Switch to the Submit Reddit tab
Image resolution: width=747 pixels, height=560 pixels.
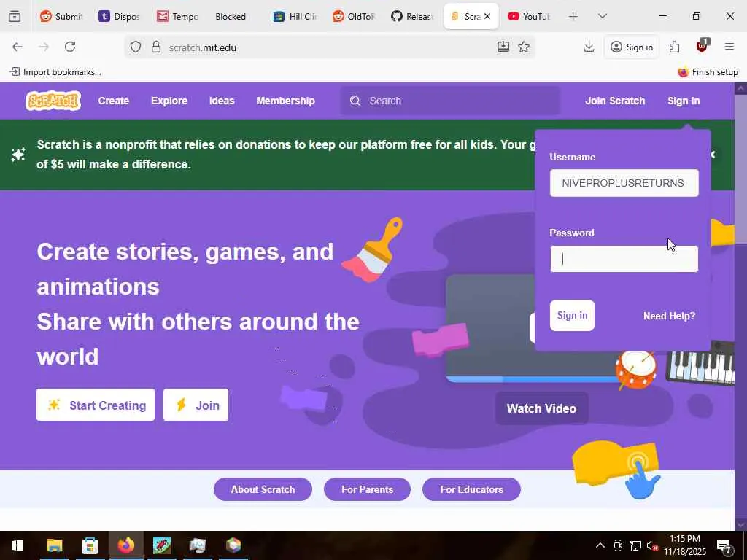pos(61,16)
